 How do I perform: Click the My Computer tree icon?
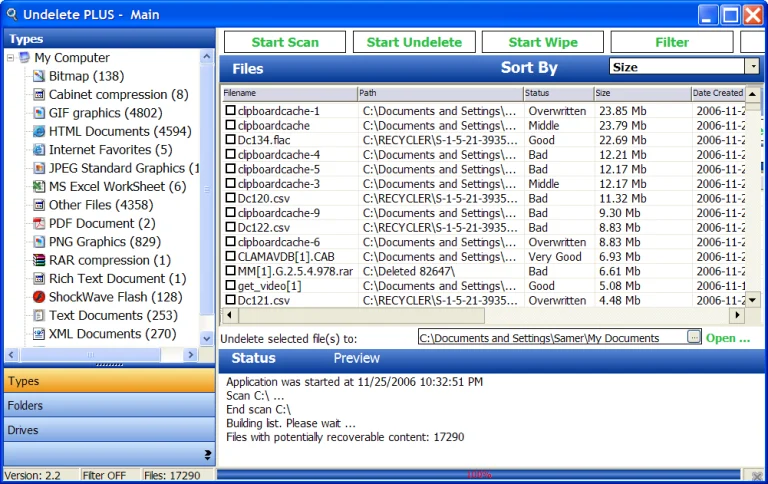(x=24, y=57)
